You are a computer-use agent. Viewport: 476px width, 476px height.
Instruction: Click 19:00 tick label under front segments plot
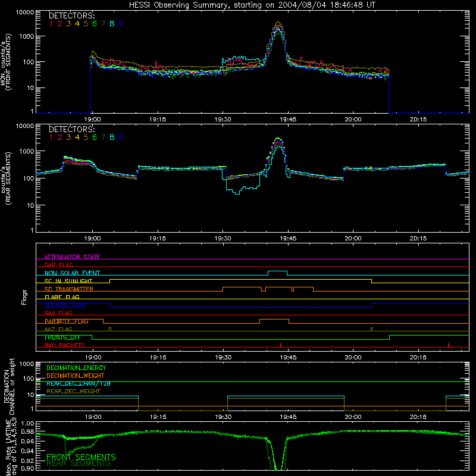92,120
